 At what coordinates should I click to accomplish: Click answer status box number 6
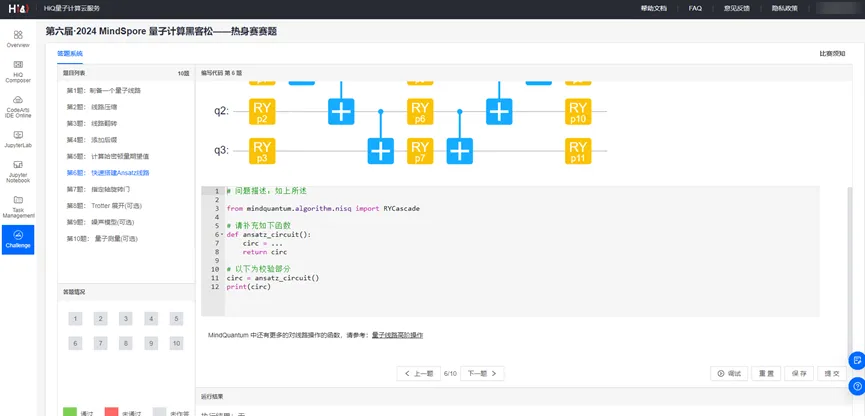coord(75,343)
